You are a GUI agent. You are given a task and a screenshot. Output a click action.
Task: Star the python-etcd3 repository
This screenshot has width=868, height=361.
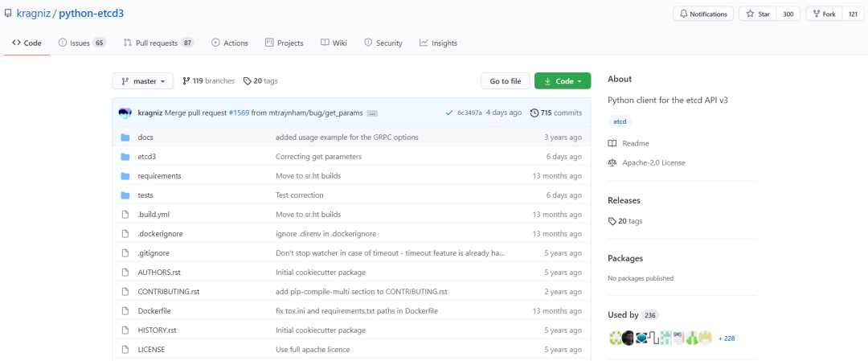(758, 14)
